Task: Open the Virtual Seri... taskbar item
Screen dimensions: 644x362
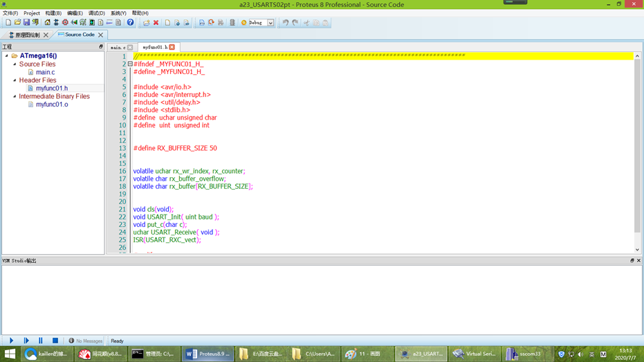Action: coord(475,354)
